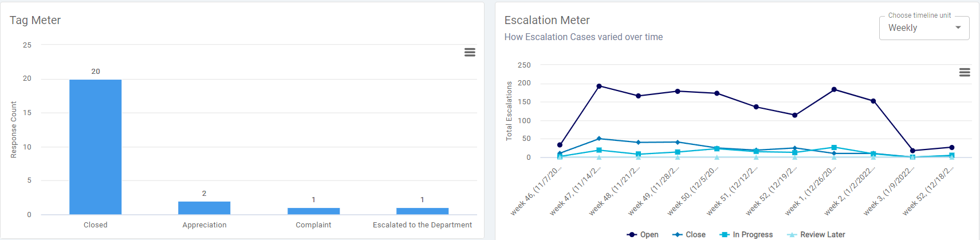Toggle Review Later series in legend
Screen dimensions: 980x240
[x=816, y=234]
